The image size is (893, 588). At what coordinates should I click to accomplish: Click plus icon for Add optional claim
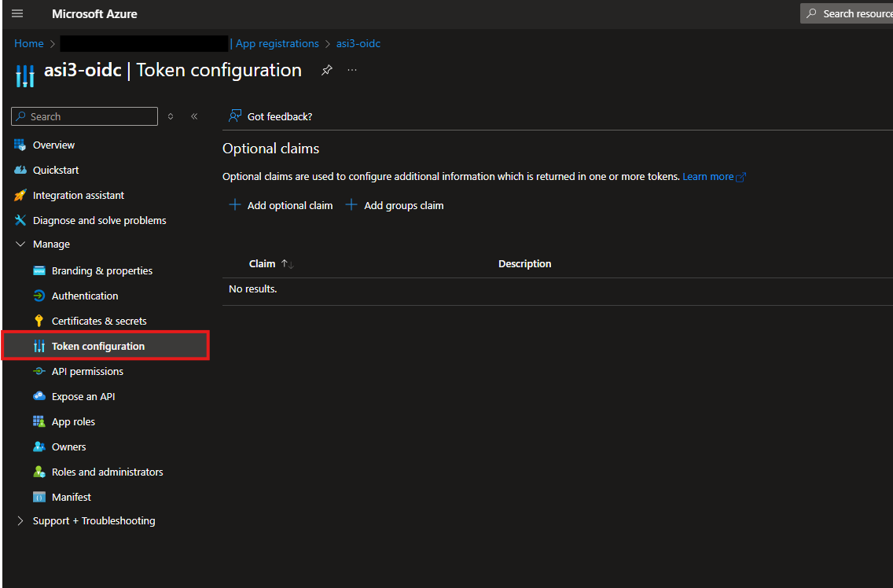point(234,204)
